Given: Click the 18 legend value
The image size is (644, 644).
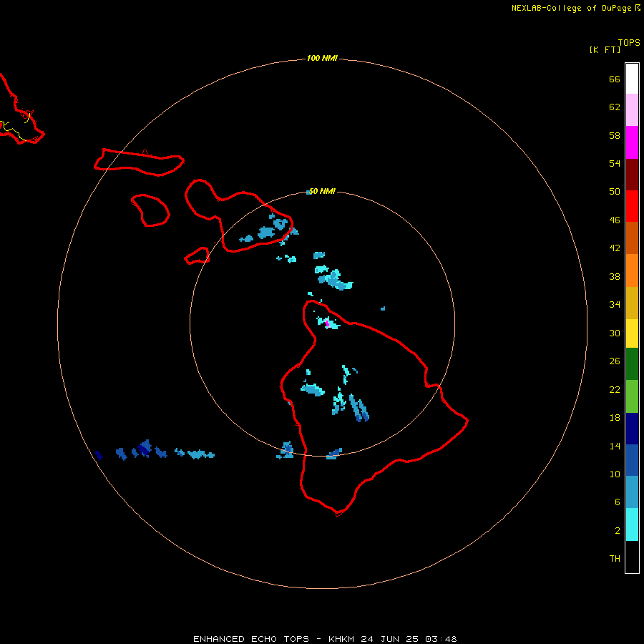Looking at the screenshot, I should click(615, 418).
